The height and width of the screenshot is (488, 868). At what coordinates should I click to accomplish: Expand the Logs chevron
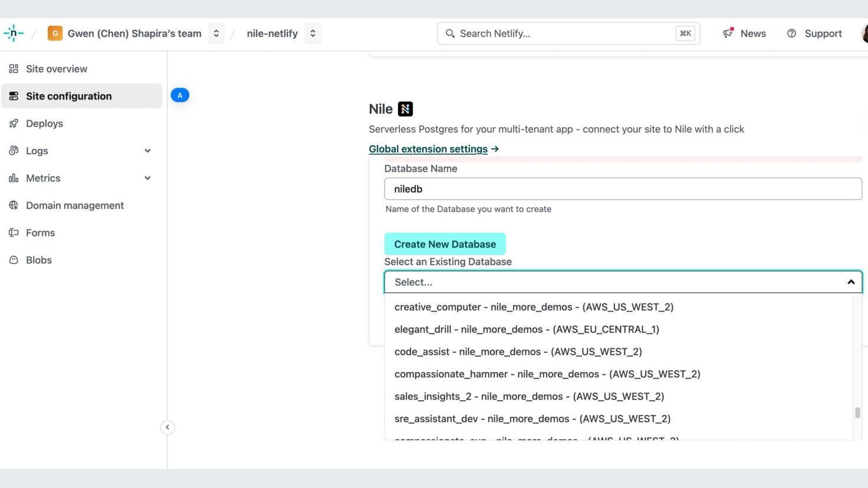(x=147, y=151)
